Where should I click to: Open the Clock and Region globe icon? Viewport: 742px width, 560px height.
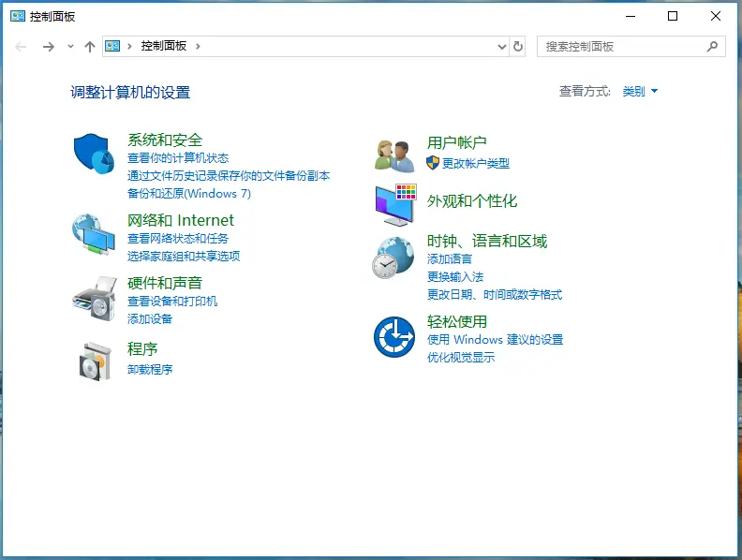(x=393, y=258)
